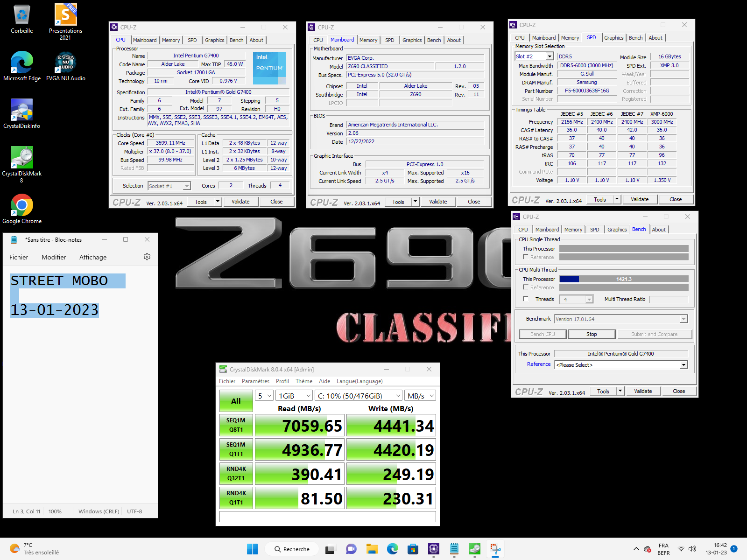Expand the Memory Slot #2 dropdown

point(550,56)
